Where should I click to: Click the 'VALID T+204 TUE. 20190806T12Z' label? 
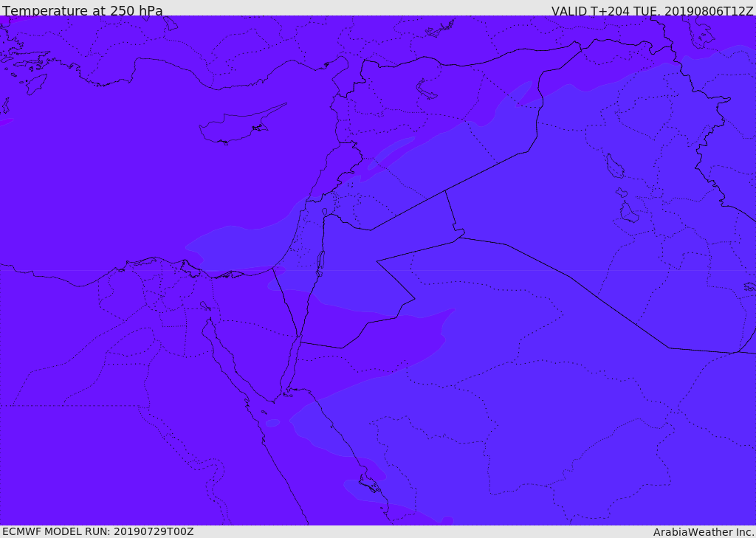point(653,10)
